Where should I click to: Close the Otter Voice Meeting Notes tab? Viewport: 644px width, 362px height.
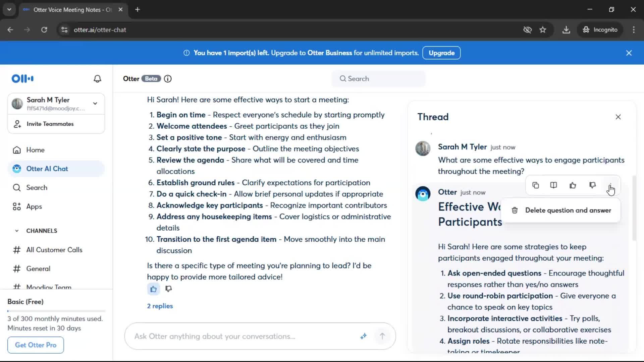(x=120, y=10)
